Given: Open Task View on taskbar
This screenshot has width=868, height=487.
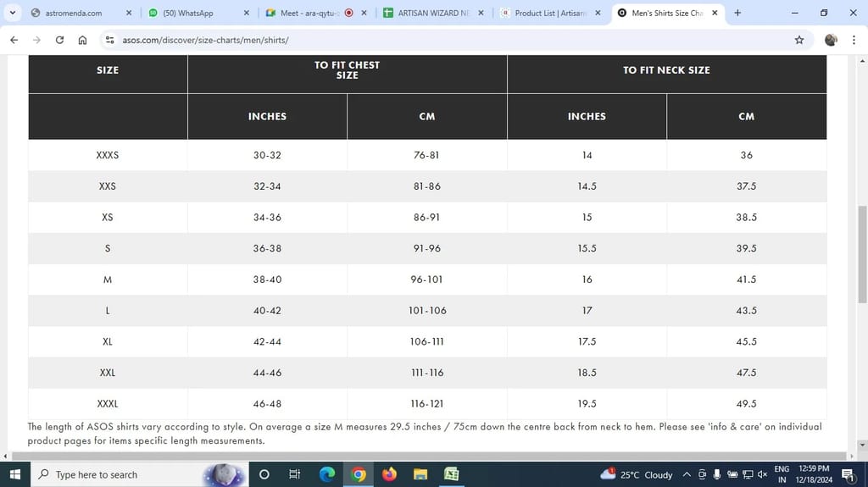Looking at the screenshot, I should [294, 474].
